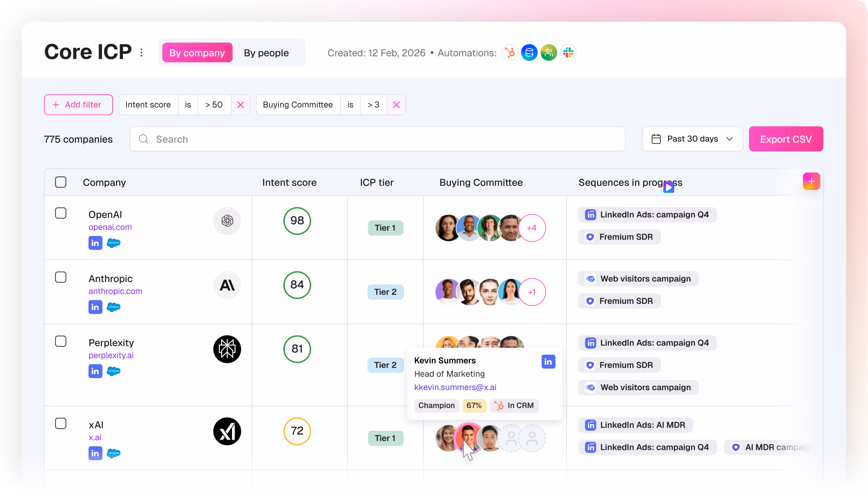Click the HubSpot automation icon
The image size is (868, 502).
click(510, 52)
